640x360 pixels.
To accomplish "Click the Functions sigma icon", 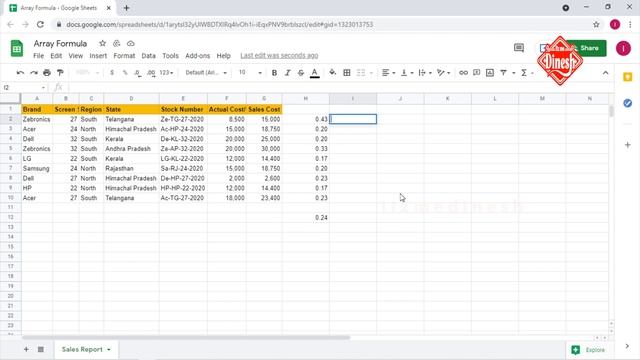I will pos(524,73).
